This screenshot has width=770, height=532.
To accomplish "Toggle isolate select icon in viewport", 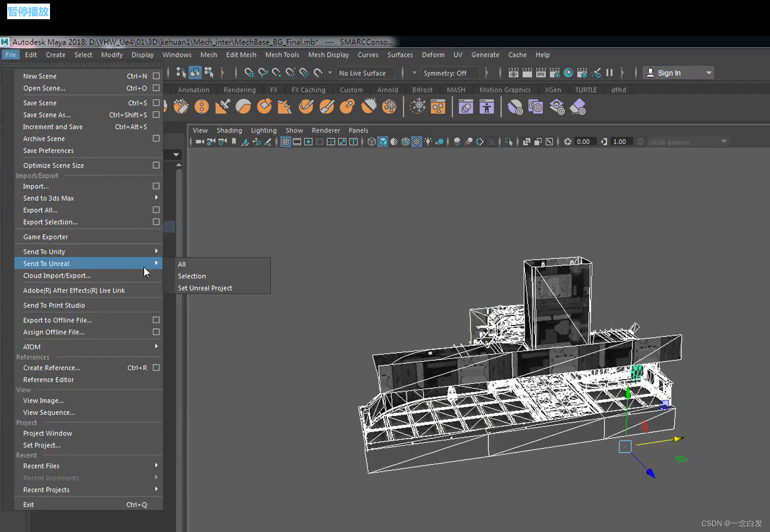I will (x=509, y=142).
